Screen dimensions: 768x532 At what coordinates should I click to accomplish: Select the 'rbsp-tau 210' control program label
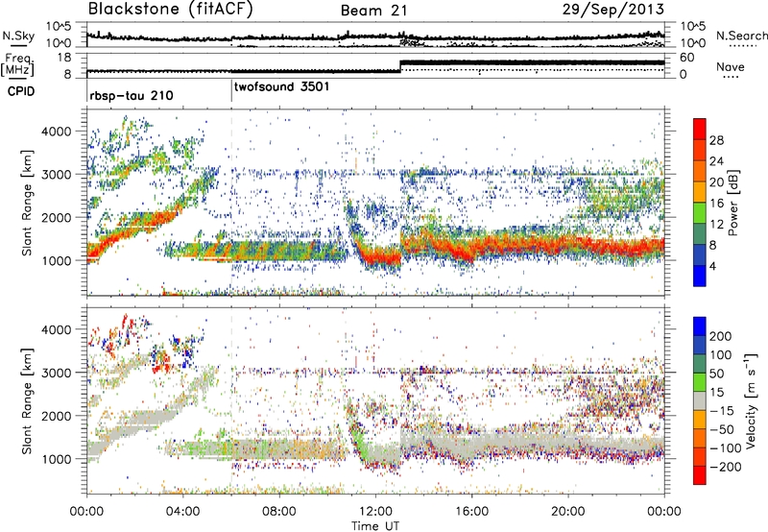tap(132, 95)
